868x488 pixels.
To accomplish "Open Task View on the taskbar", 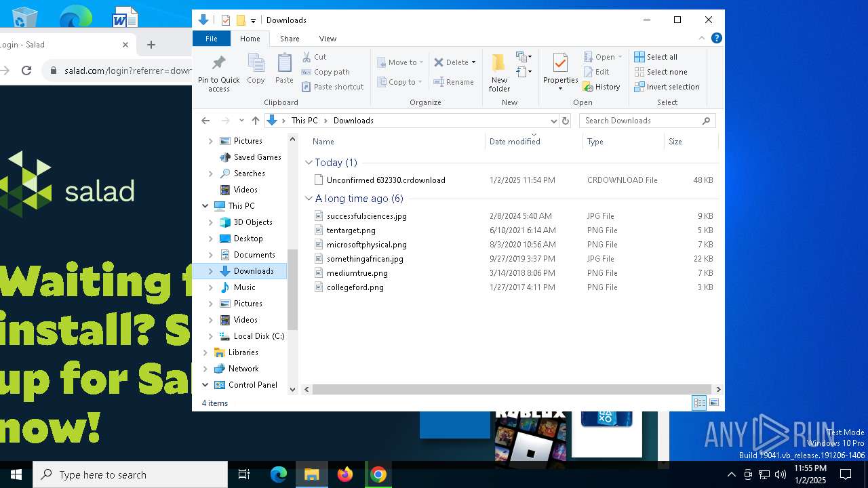I will tap(244, 474).
